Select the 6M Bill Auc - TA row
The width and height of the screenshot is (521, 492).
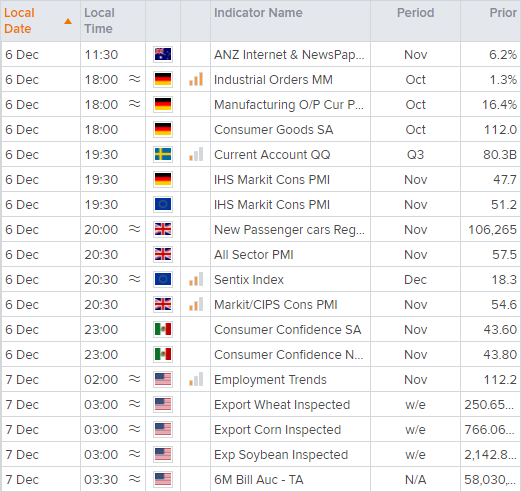tap(260, 479)
